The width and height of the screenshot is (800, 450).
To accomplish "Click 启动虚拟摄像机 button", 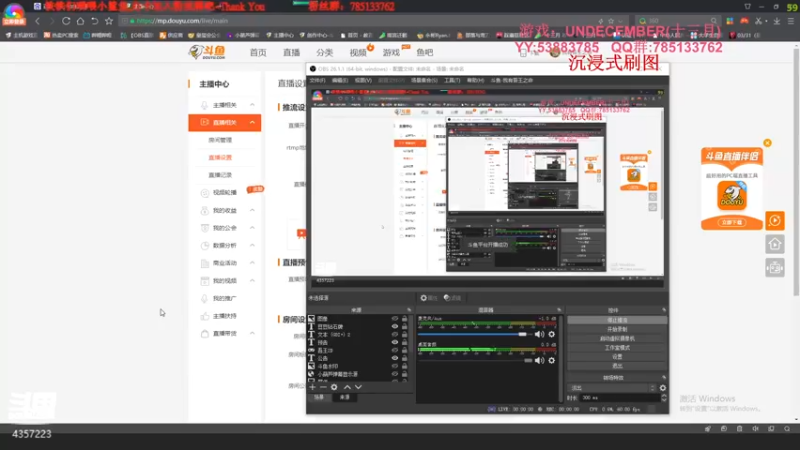I will click(x=617, y=339).
